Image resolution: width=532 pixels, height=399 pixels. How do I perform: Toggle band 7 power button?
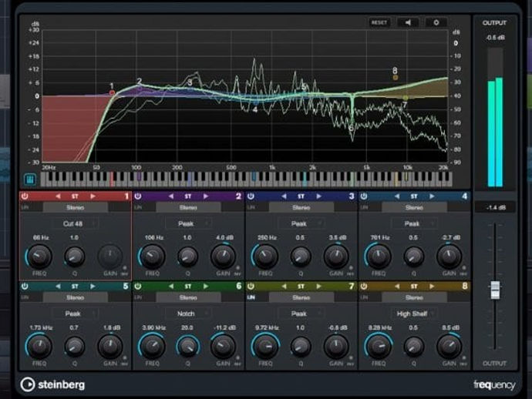(251, 286)
